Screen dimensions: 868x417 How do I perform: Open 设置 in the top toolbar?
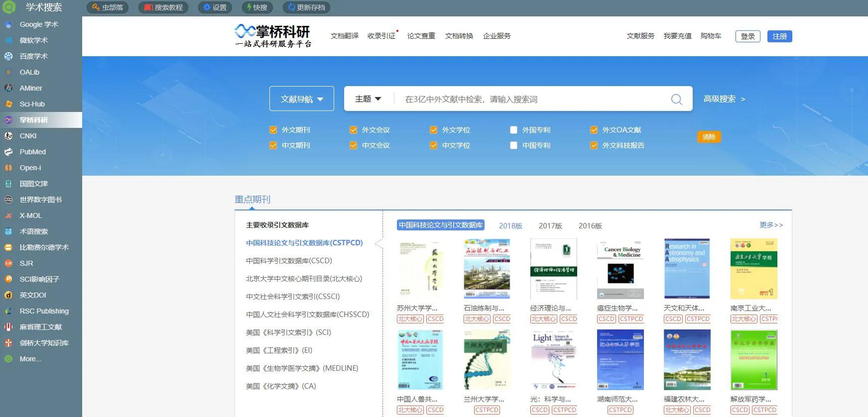click(215, 7)
